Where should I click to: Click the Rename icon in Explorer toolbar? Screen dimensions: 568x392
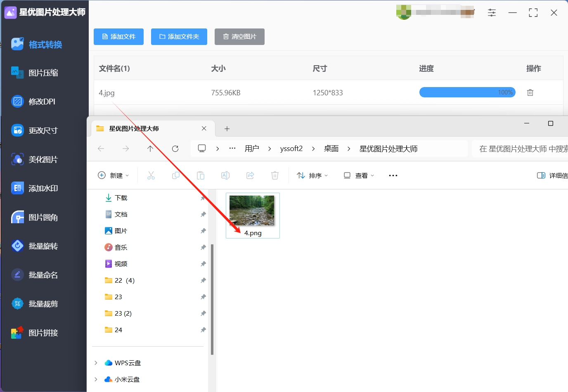(225, 175)
